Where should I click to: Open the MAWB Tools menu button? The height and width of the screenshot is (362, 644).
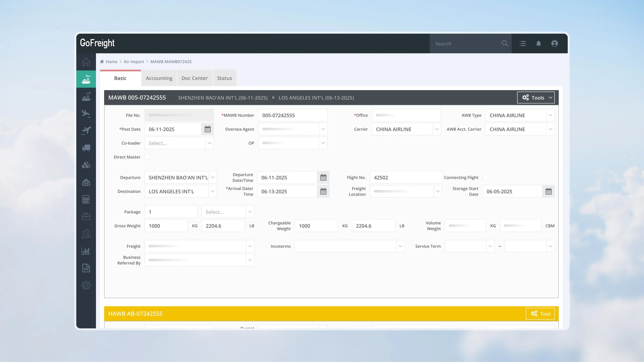coord(536,97)
